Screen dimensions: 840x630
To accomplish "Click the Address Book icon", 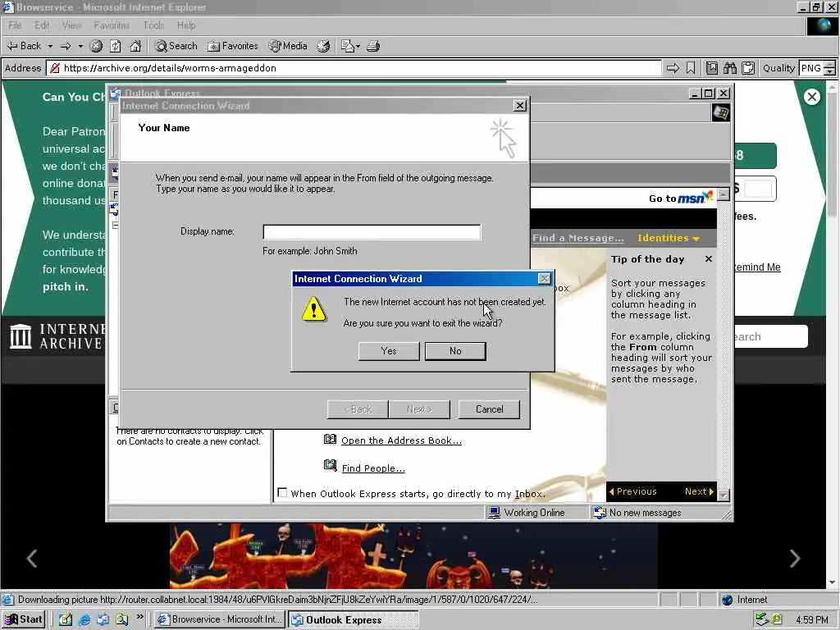I will [x=330, y=440].
